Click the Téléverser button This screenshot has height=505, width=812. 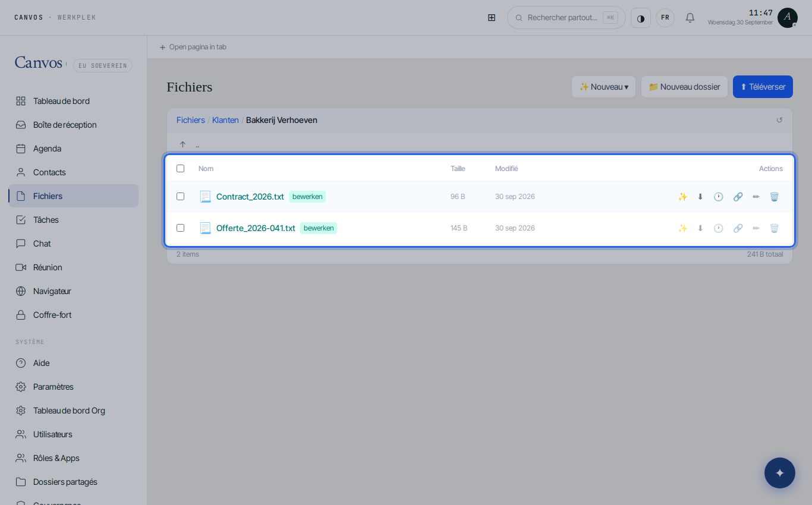tap(763, 87)
